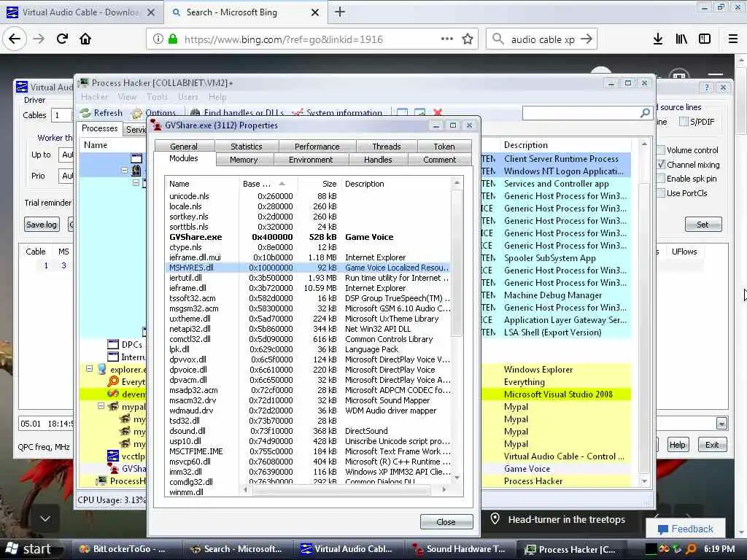This screenshot has height=560, width=747.
Task: Open the Feedback link on Bing page
Action: point(685,529)
